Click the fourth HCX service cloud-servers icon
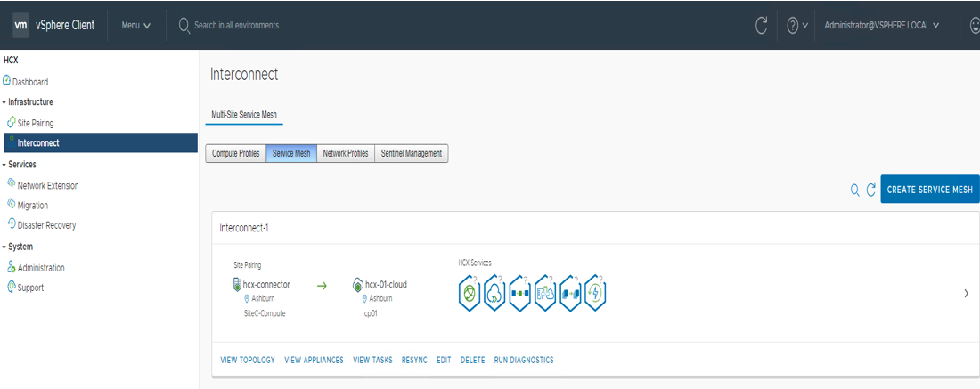The image size is (980, 389). pyautogui.click(x=545, y=293)
